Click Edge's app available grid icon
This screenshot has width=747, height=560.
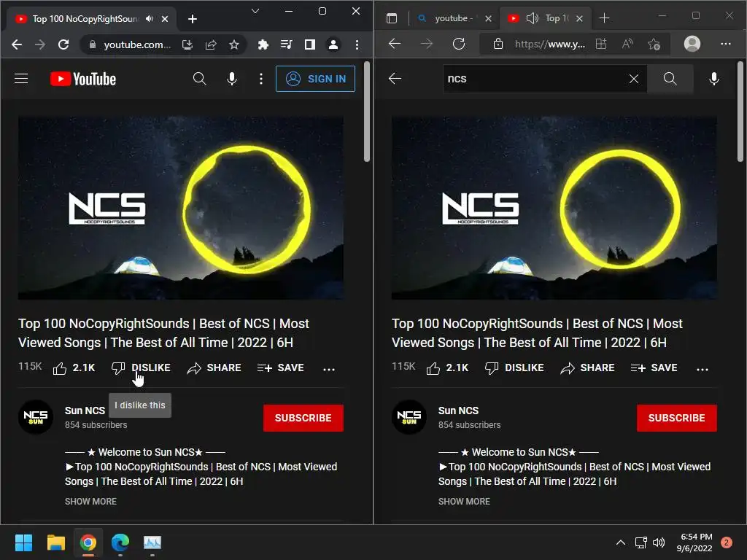pos(601,44)
